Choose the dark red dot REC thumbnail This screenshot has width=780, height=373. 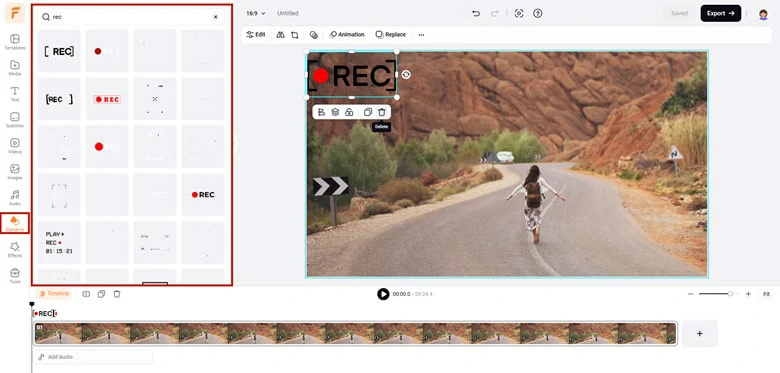tap(107, 51)
